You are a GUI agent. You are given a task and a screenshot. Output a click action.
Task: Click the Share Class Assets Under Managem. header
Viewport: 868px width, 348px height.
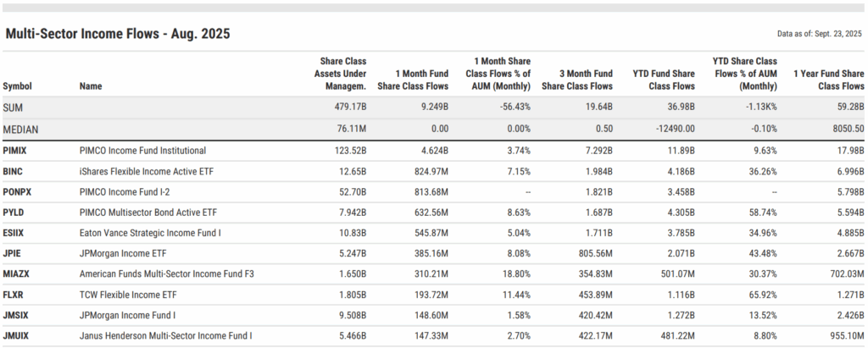(340, 74)
